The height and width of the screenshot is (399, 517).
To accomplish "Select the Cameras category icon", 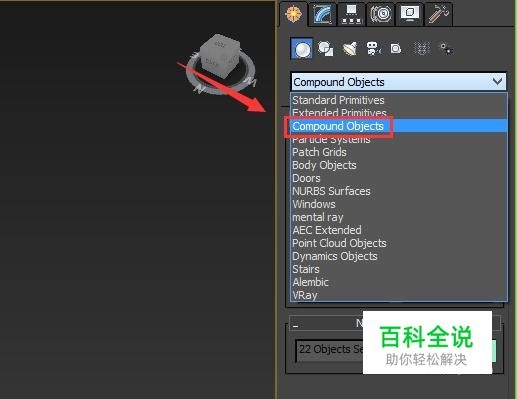I will [373, 49].
